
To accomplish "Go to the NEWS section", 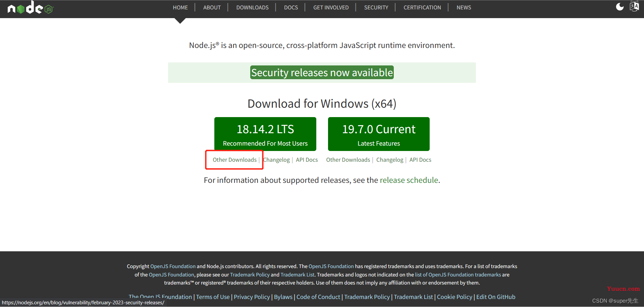I will coord(464,7).
